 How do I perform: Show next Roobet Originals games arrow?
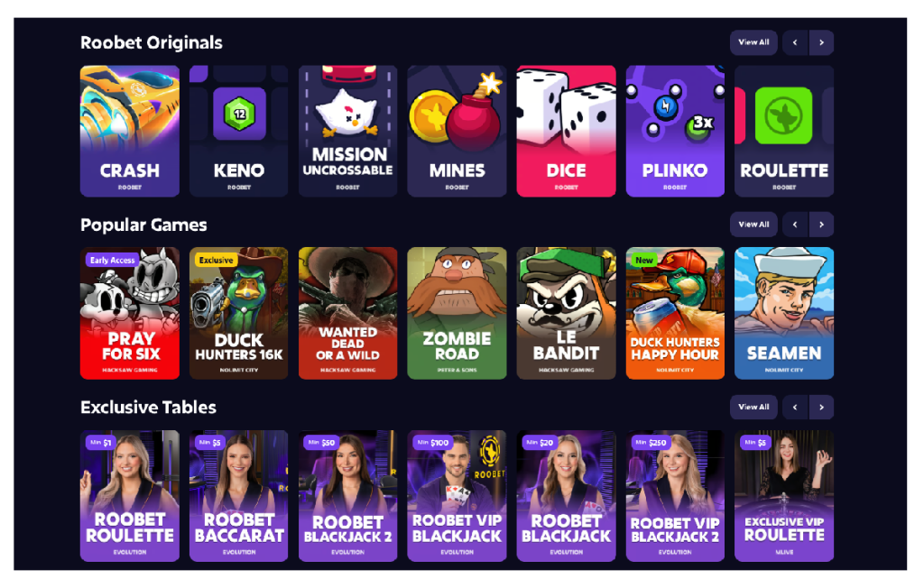tap(821, 42)
